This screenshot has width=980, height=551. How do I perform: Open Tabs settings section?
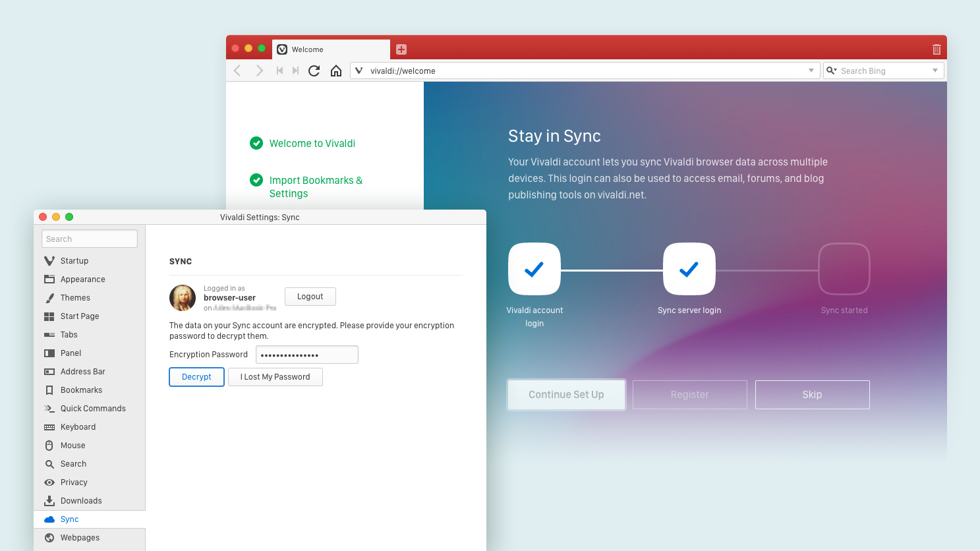click(x=90, y=335)
